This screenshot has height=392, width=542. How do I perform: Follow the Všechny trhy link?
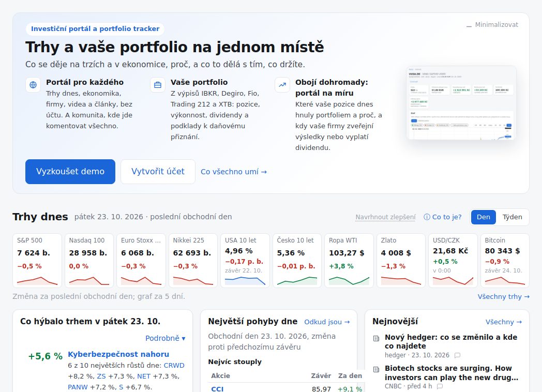tap(503, 297)
